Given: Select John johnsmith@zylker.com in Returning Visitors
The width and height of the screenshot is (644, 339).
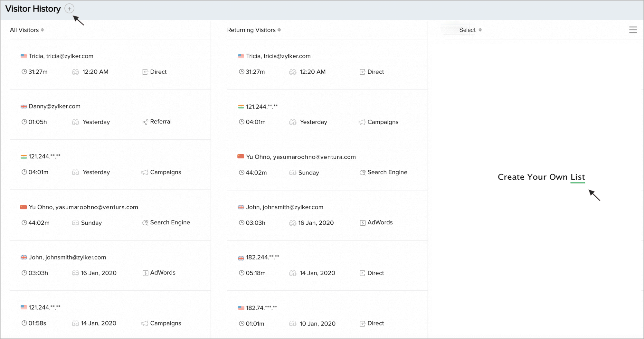Looking at the screenshot, I should [x=284, y=207].
